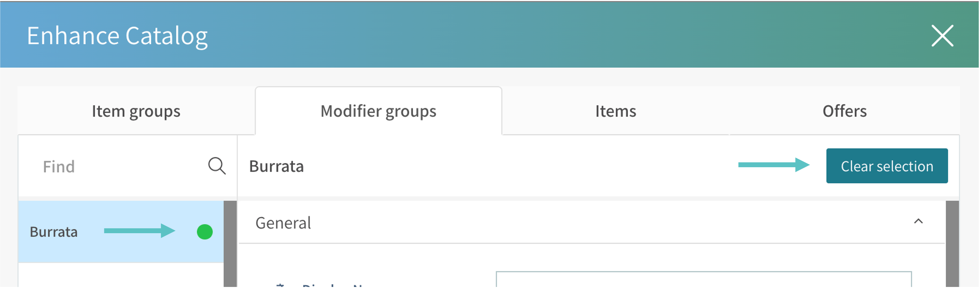Image resolution: width=980 pixels, height=288 pixels.
Task: Click the Enhance Catalog title text
Action: coord(117,36)
